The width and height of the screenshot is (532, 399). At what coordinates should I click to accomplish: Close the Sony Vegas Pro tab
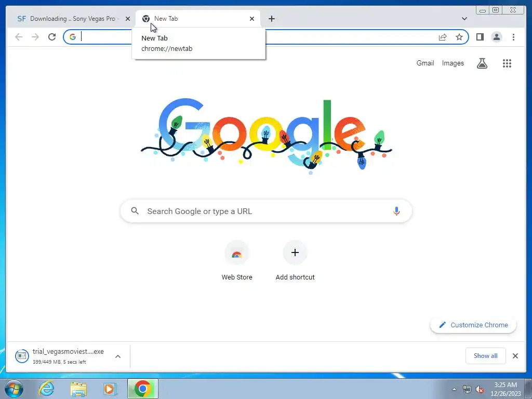pyautogui.click(x=128, y=19)
